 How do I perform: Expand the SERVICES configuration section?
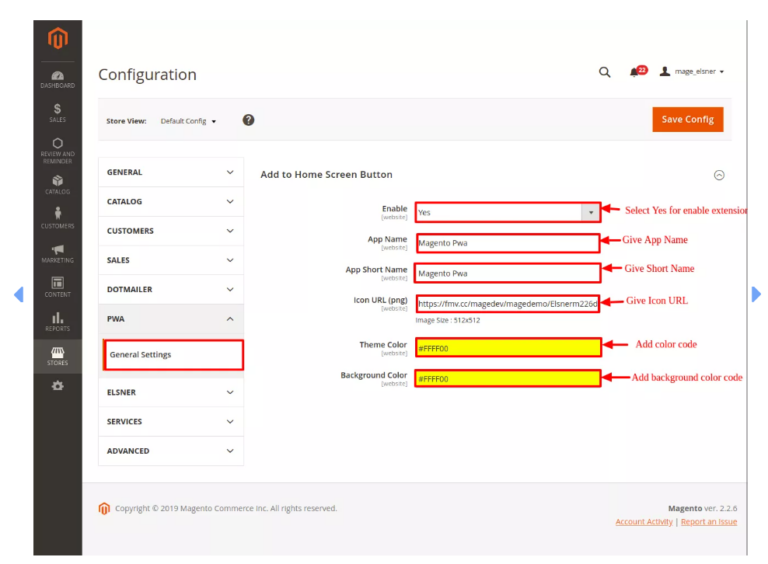coord(171,422)
